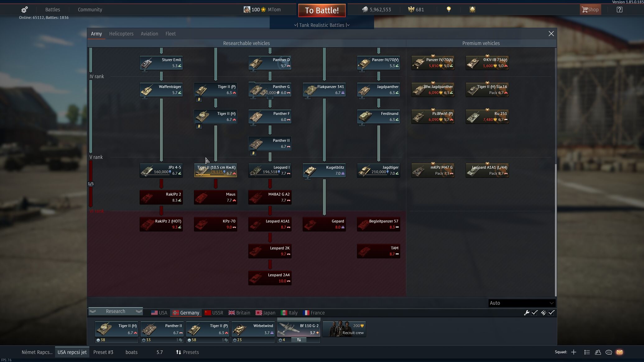Click crew badge under research Tiger II (P)
This screenshot has width=644, height=362.
click(x=199, y=99)
